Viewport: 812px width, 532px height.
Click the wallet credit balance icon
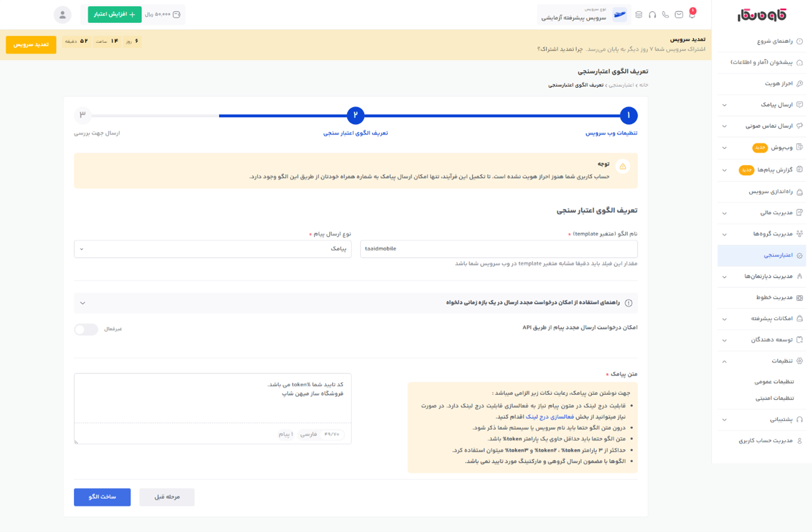177,15
